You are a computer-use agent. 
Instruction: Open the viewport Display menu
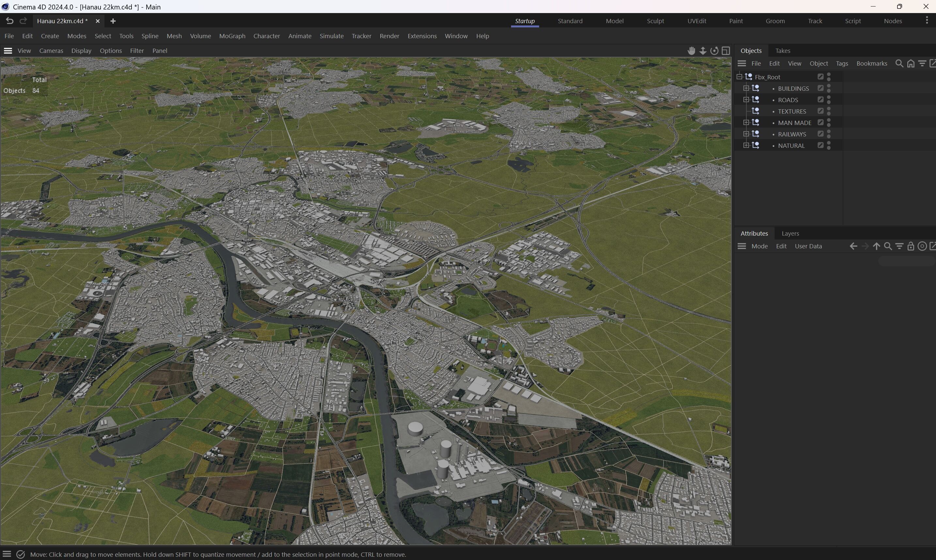click(81, 51)
